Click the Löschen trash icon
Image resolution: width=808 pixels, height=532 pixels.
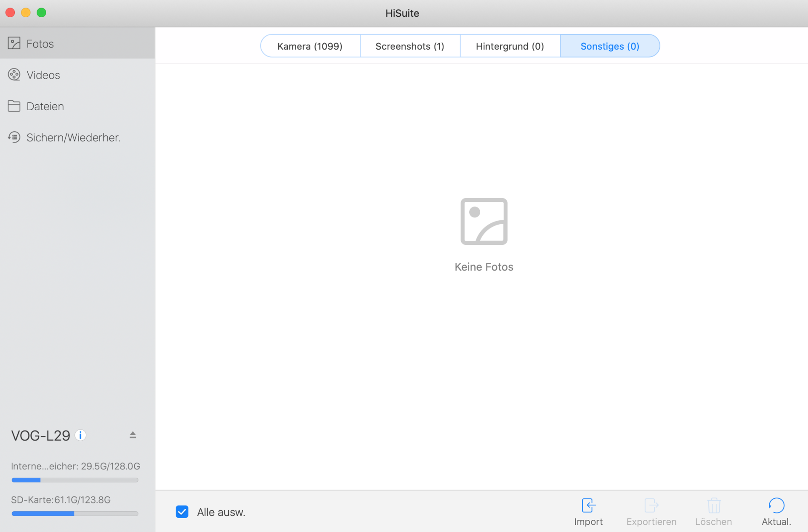coord(714,506)
